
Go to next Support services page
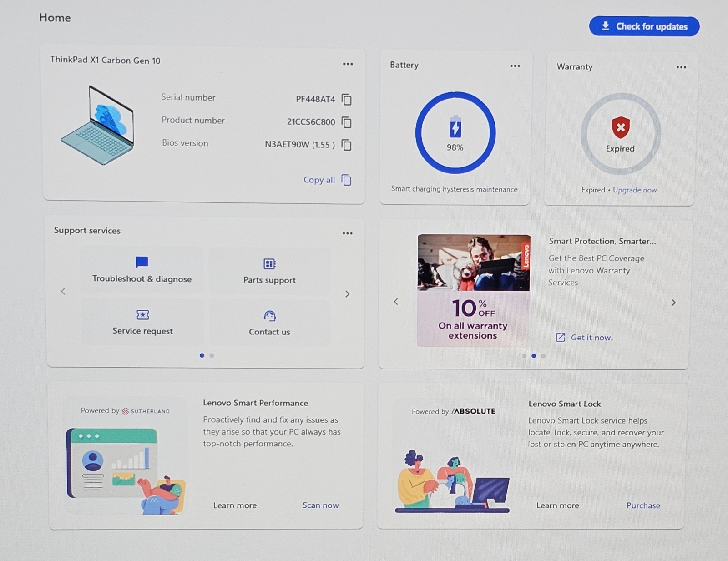click(x=348, y=294)
